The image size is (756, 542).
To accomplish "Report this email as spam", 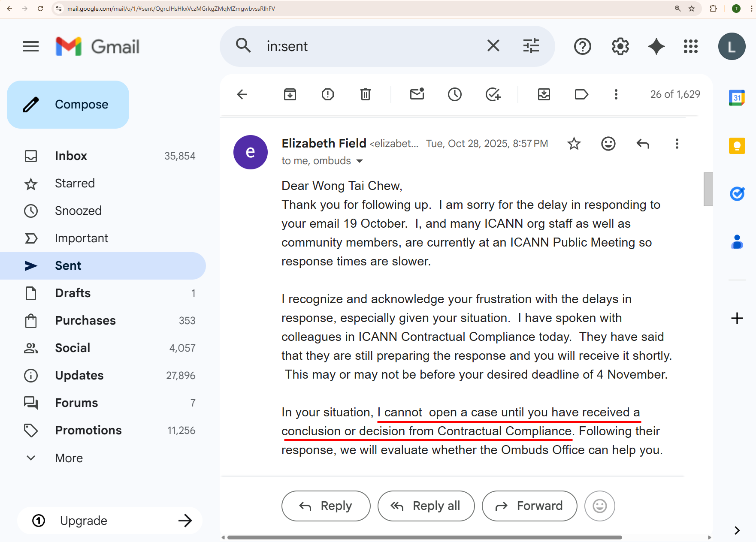I will coord(328,94).
